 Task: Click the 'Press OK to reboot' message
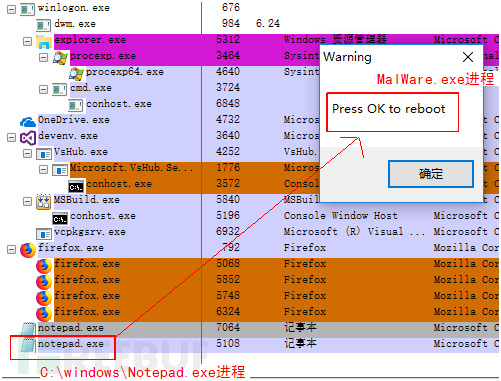388,109
